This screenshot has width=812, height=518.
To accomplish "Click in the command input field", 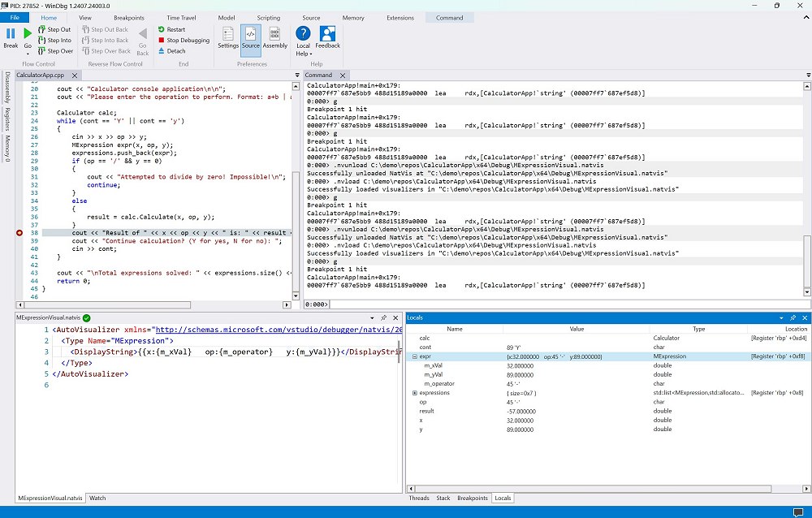I will 570,304.
